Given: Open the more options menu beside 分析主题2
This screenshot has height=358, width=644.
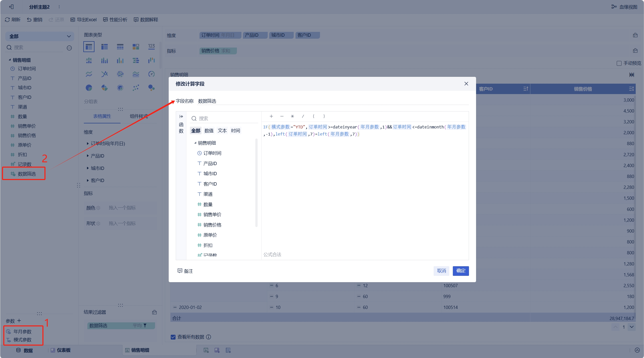Looking at the screenshot, I should [59, 7].
